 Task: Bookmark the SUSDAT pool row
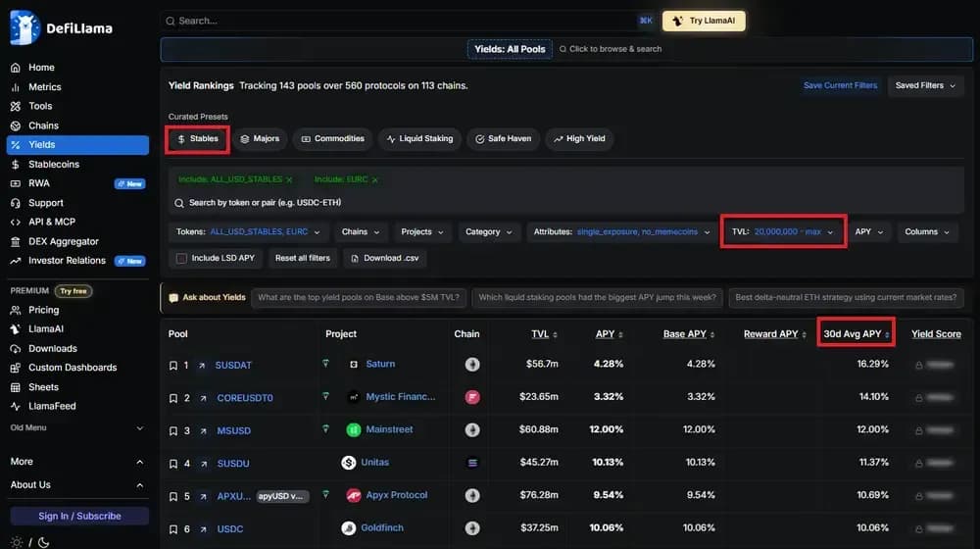point(173,366)
